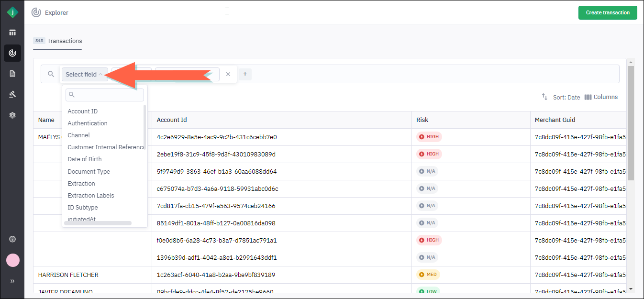Open the document page icon in sidebar
This screenshot has height=299, width=644.
pyautogui.click(x=12, y=74)
